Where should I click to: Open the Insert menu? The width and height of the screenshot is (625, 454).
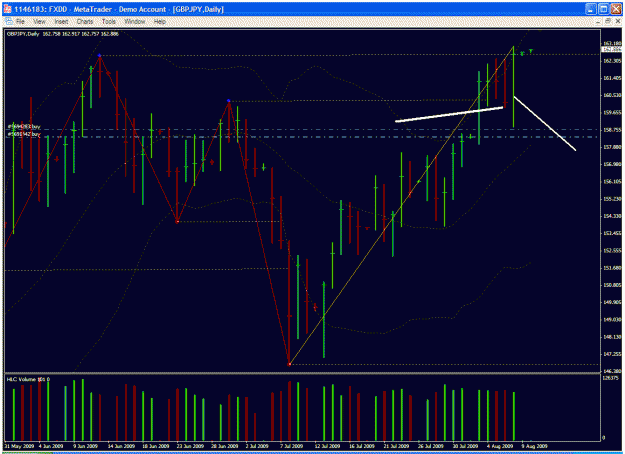(x=61, y=22)
